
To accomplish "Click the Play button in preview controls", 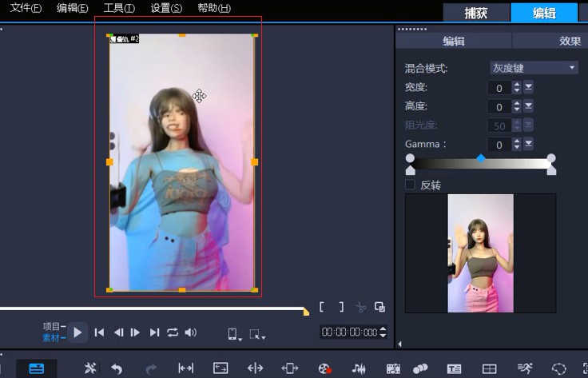I will click(x=77, y=332).
